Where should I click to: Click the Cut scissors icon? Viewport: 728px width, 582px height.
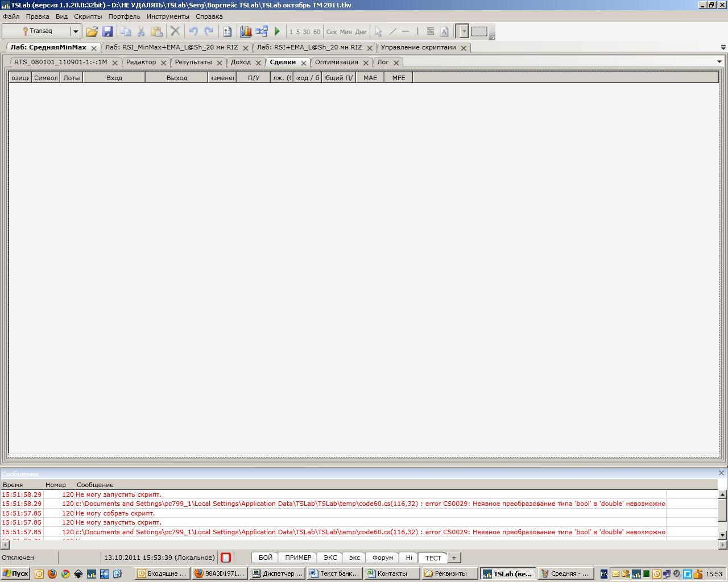[141, 32]
